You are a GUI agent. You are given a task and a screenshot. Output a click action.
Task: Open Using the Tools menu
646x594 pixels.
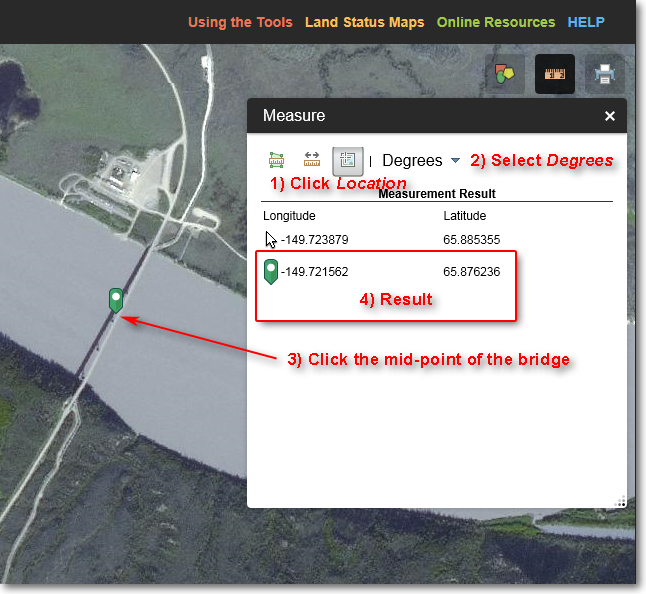click(x=240, y=22)
